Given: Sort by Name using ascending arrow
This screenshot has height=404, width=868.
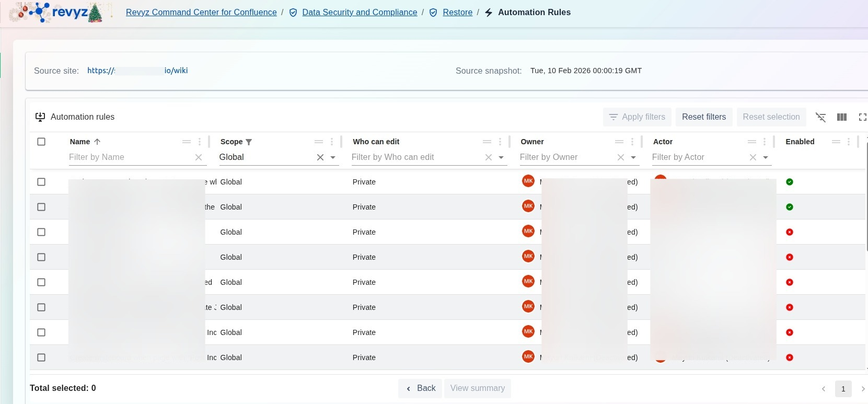Looking at the screenshot, I should 97,142.
